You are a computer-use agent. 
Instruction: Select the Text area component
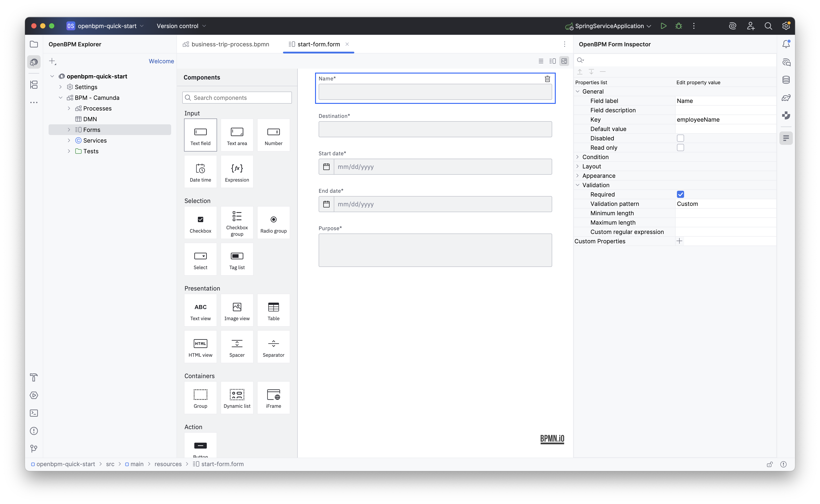click(x=237, y=135)
